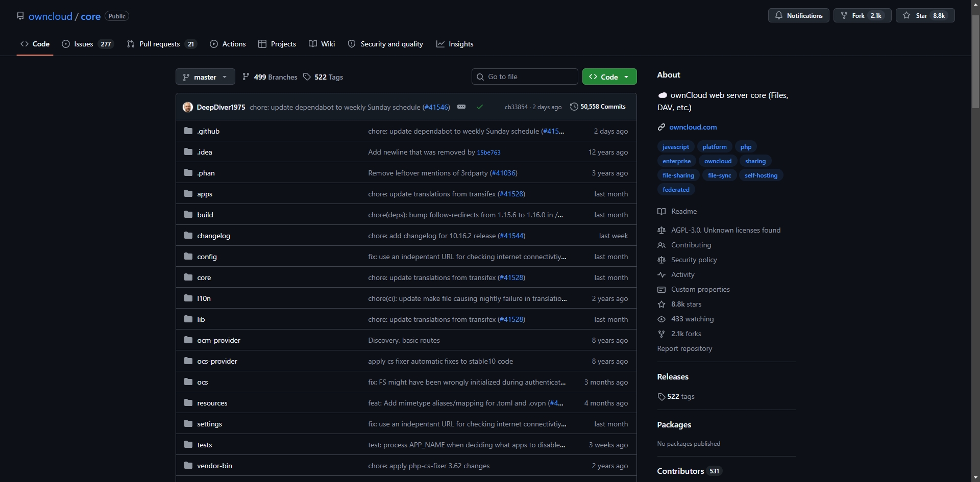Image resolution: width=980 pixels, height=482 pixels.
Task: Click the javascript topic tag
Action: coord(676,147)
